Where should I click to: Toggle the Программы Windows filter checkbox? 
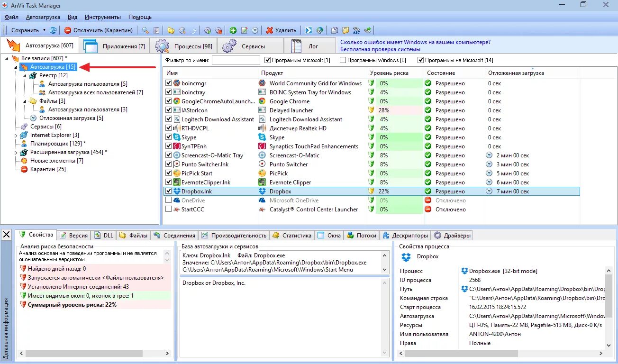pyautogui.click(x=343, y=60)
